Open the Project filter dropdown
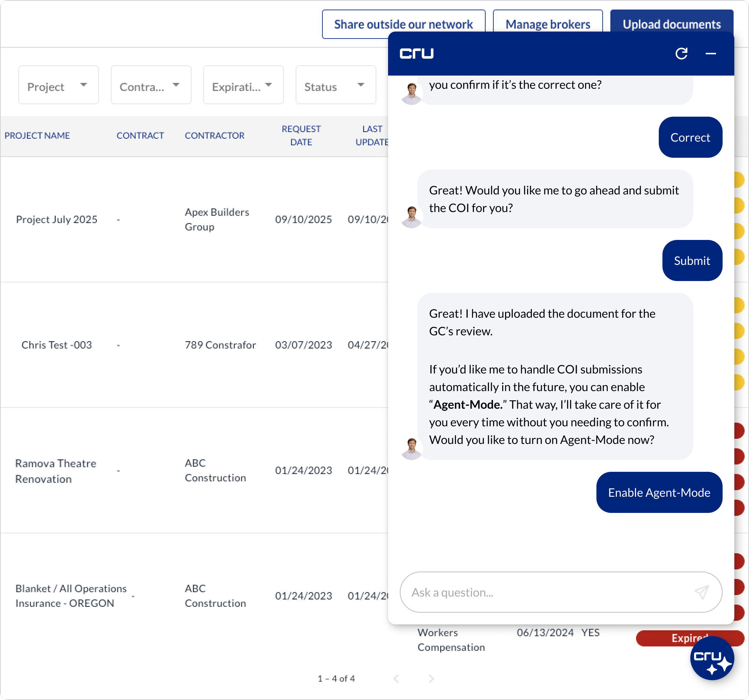The width and height of the screenshot is (749, 700). tap(58, 85)
